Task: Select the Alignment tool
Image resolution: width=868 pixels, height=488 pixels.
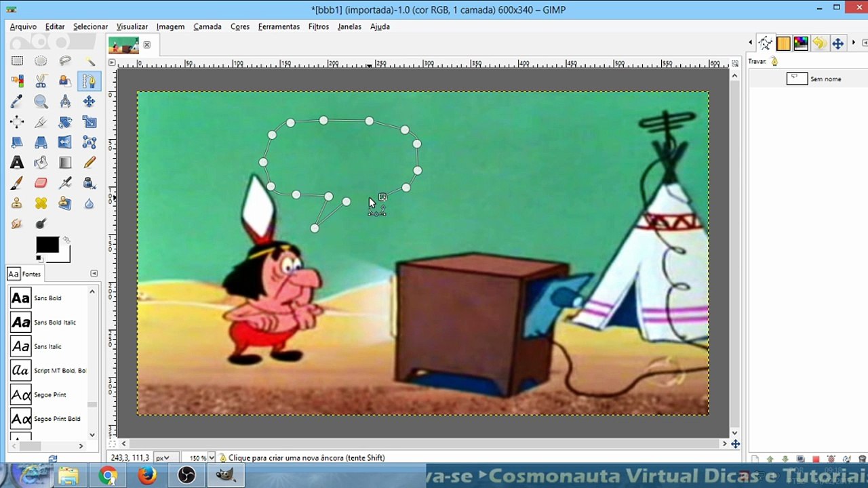Action: pos(17,122)
